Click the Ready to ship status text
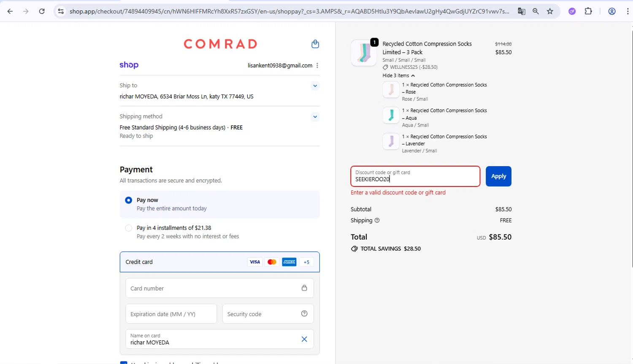 point(136,136)
